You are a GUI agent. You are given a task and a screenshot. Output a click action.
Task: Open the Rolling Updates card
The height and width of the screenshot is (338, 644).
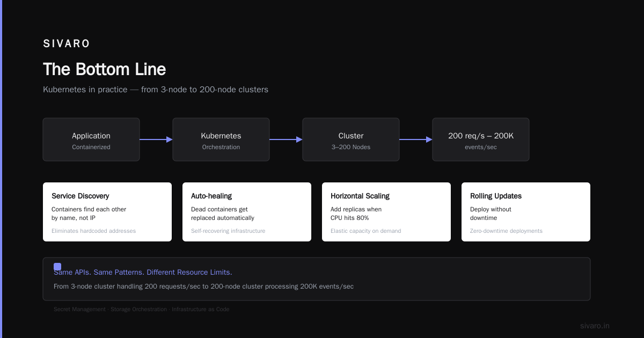(526, 212)
